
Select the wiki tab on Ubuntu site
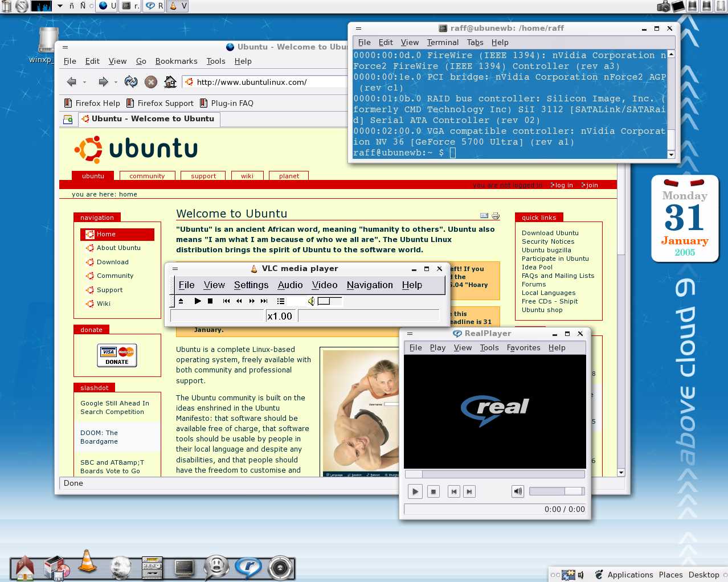pos(247,176)
